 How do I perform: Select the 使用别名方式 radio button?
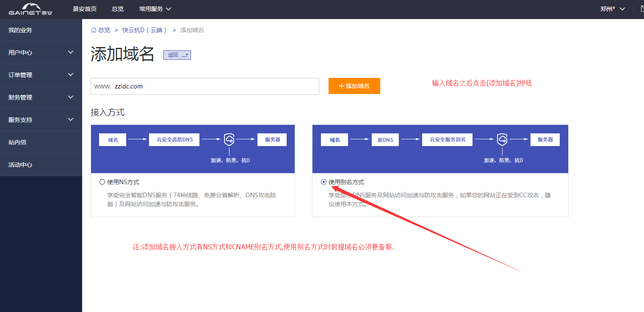324,181
